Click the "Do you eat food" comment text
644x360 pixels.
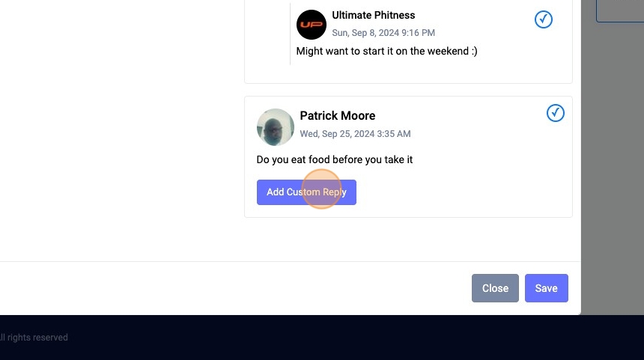(334, 159)
